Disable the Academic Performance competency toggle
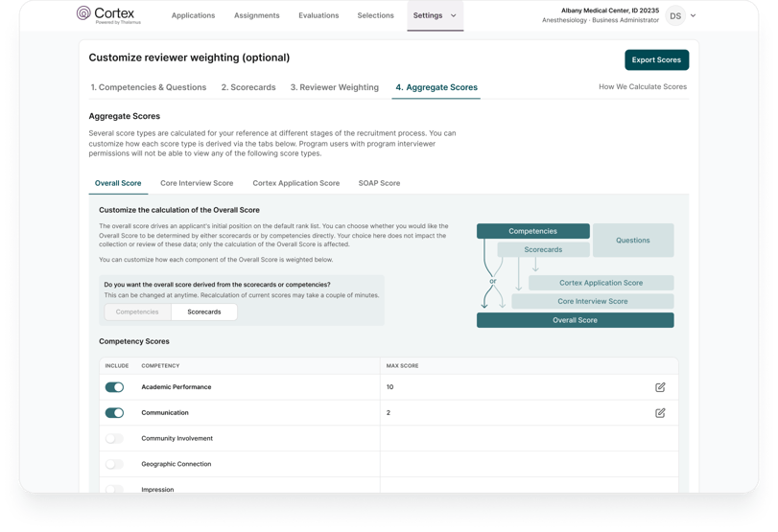The height and width of the screenshot is (532, 778). 114,387
